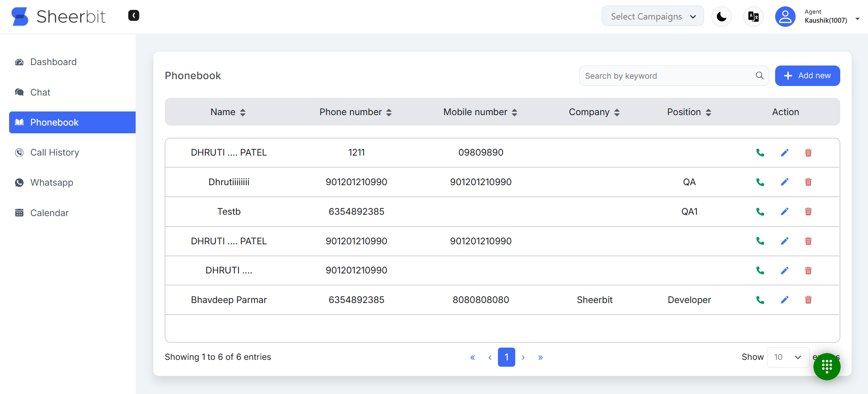Go to last page of pagination
Image resolution: width=868 pixels, height=394 pixels.
pyautogui.click(x=540, y=357)
